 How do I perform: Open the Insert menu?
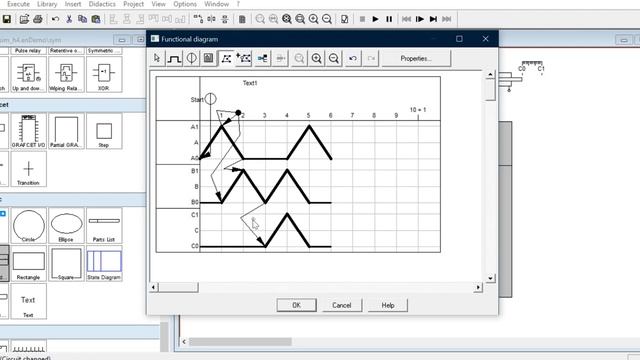point(73,4)
